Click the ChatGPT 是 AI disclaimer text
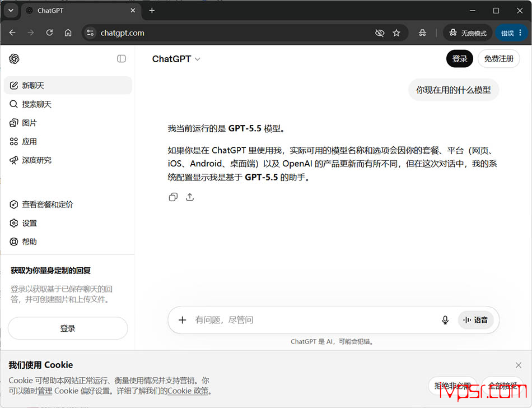 point(333,341)
